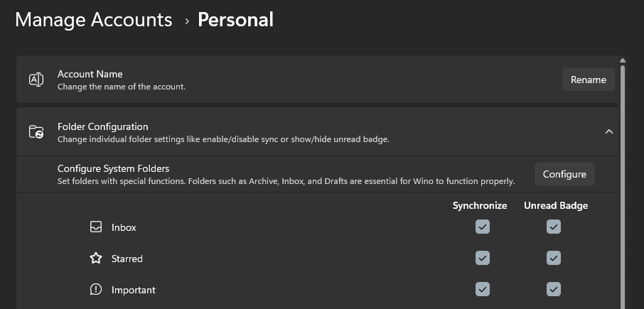Disable Unread Badge for Starred folder
Viewport: 644px width, 309px height.
click(553, 258)
